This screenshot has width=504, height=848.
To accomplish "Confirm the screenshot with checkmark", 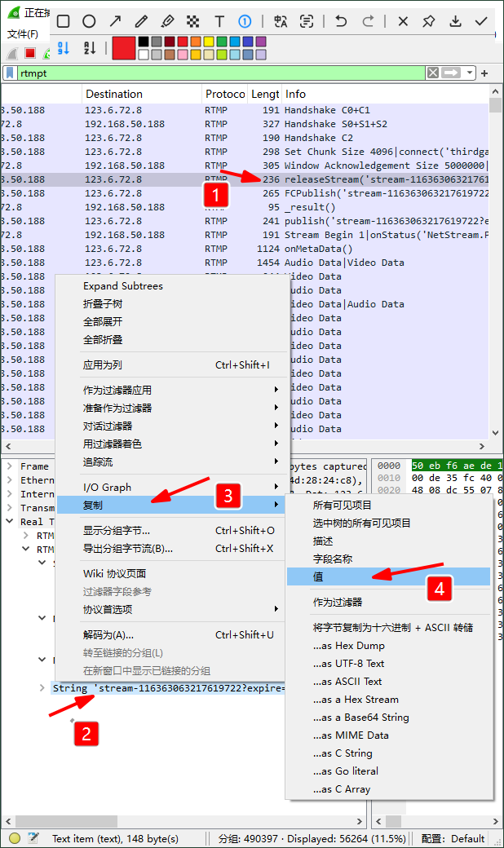I will click(481, 21).
